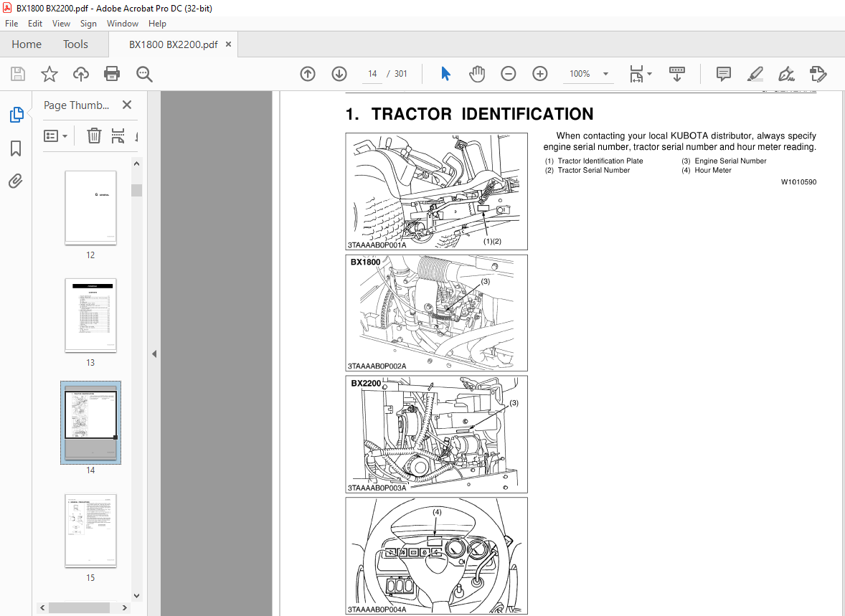
Task: Click the hour meter dashboard illustration
Action: 437,556
